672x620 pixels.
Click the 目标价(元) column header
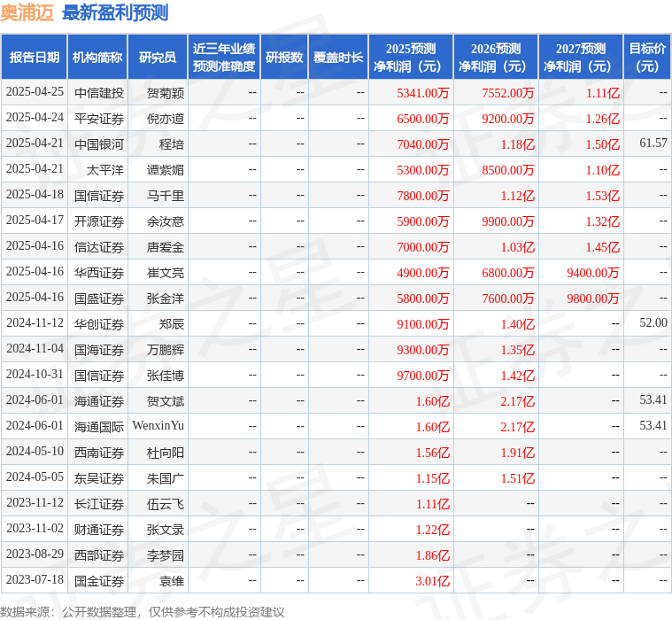pyautogui.click(x=647, y=57)
